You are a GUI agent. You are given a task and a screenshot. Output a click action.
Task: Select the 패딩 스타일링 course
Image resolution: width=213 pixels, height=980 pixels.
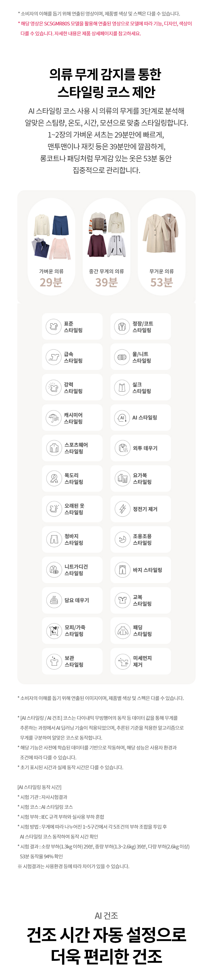(x=141, y=631)
